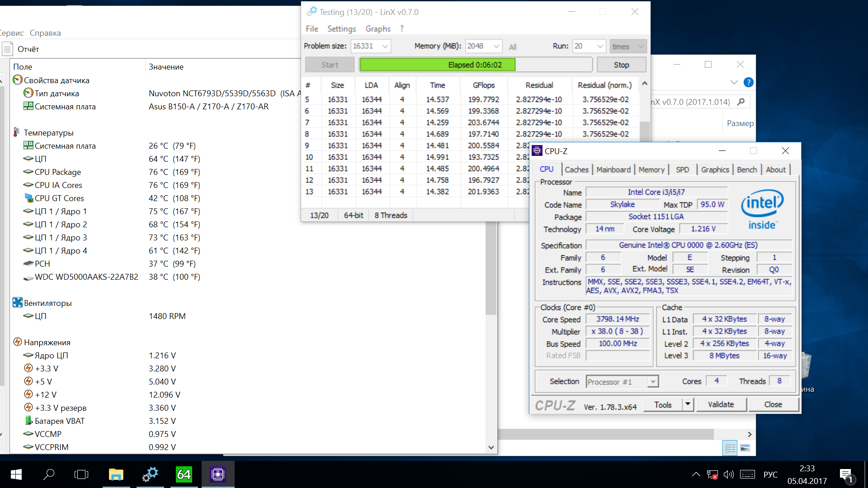
Task: Open the Memory (MiB) combo box
Action: click(x=496, y=46)
